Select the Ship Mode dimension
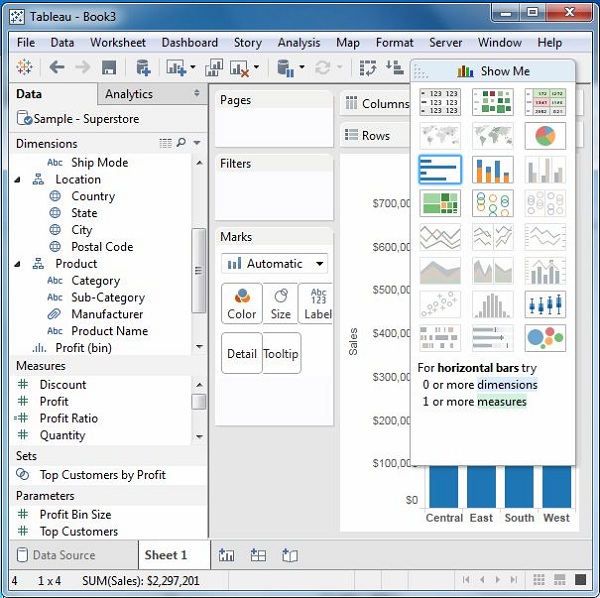Screen dimensions: 600x598 pyautogui.click(x=99, y=163)
